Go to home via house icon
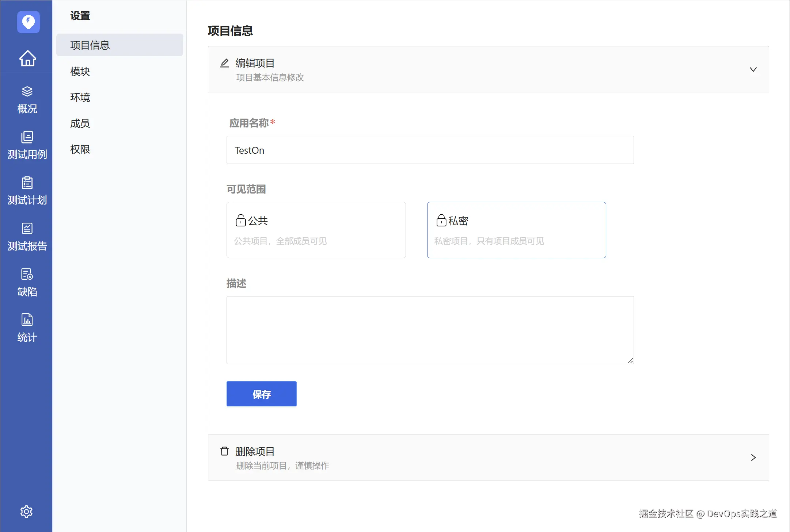Screen dimensions: 790x532 click(27, 58)
